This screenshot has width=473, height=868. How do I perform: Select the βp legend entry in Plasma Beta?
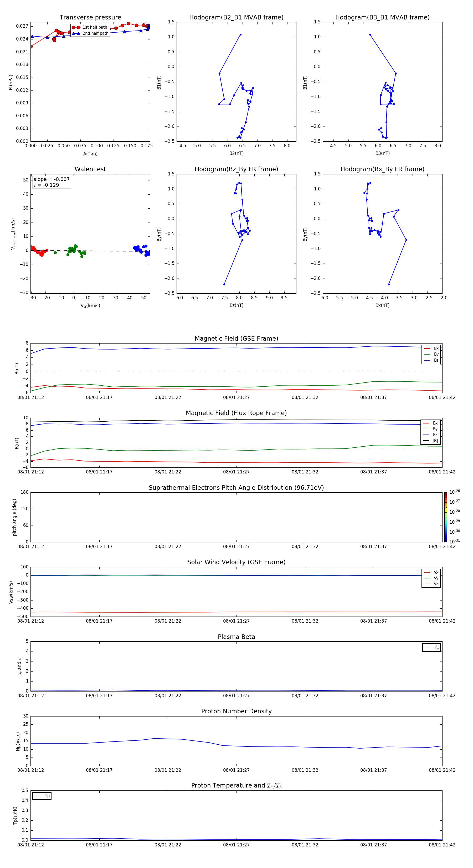[431, 647]
